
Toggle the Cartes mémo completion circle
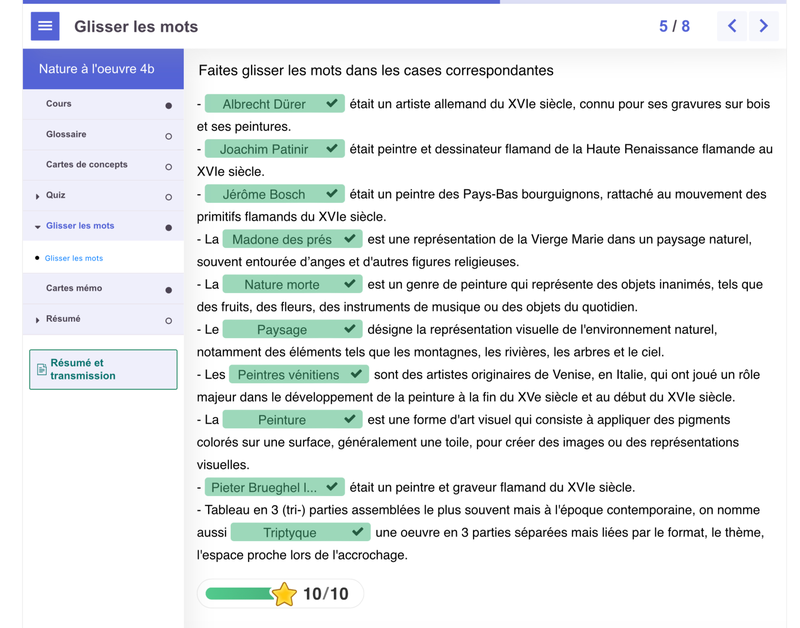(x=168, y=290)
